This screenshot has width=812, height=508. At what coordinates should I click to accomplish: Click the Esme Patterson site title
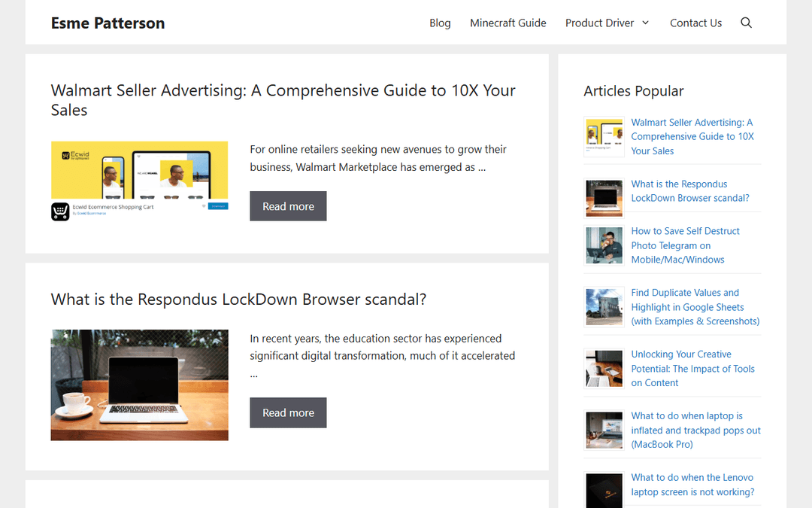coord(108,23)
